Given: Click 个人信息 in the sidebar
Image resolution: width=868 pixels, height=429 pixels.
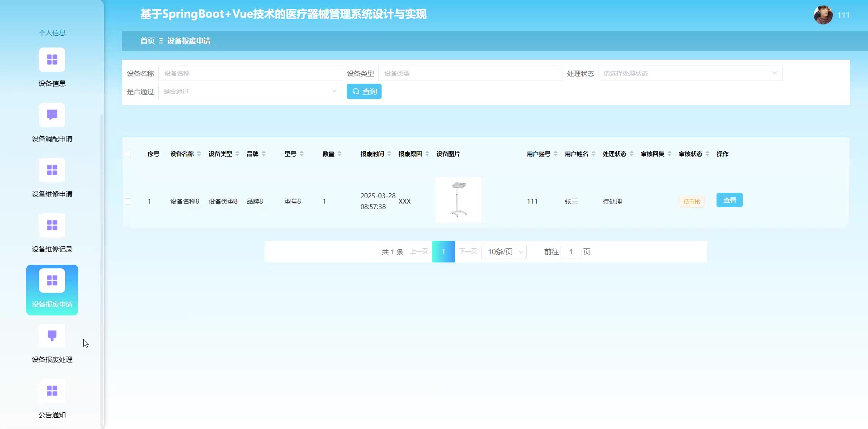Looking at the screenshot, I should [x=52, y=33].
